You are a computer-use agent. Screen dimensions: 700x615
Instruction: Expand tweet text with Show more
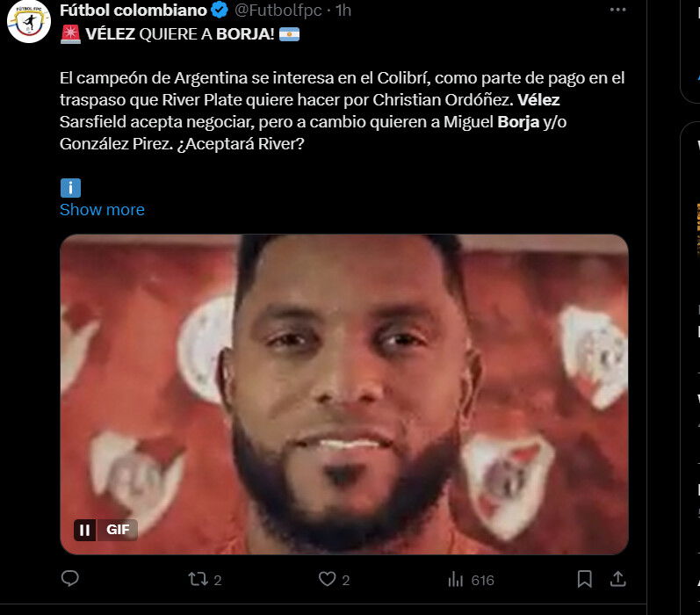coord(102,209)
